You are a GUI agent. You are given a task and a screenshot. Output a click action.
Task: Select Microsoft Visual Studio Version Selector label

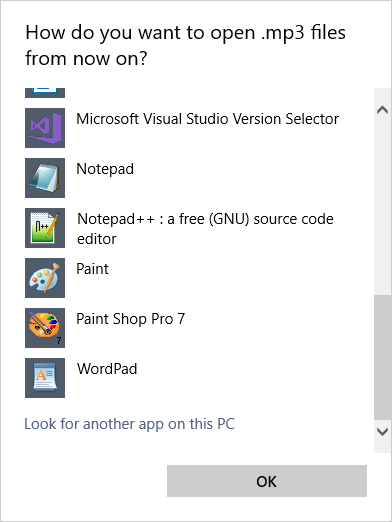(x=207, y=119)
